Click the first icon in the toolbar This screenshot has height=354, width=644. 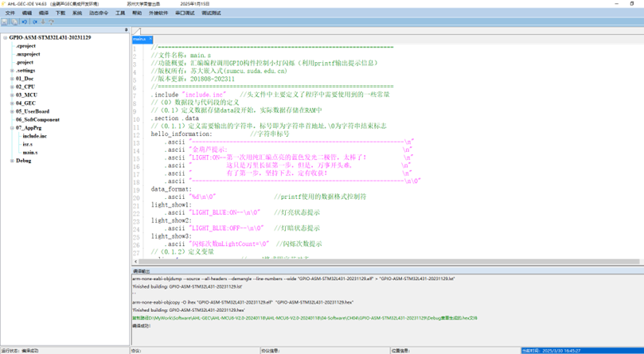(x=5, y=22)
